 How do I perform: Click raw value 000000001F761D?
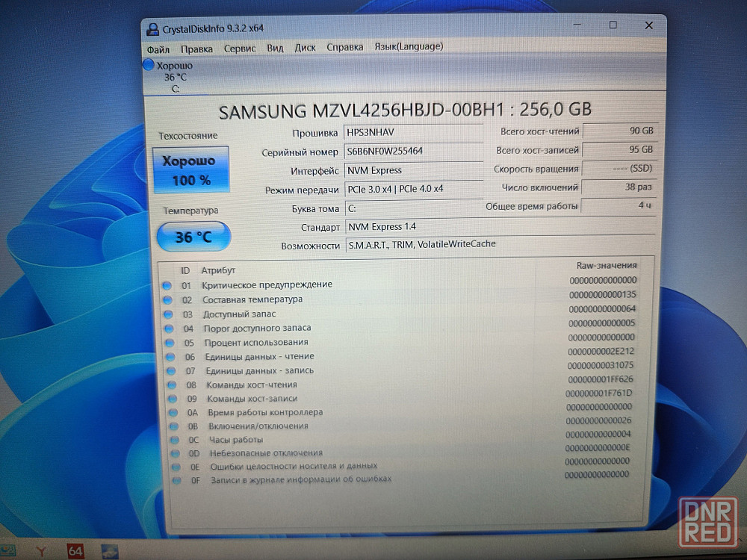point(599,393)
